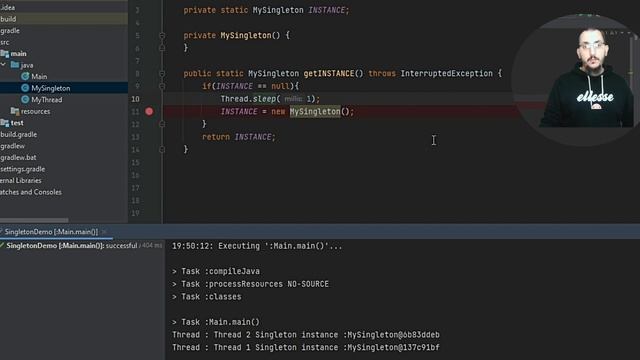The width and height of the screenshot is (640, 360).
Task: Click fold end marker at line 14
Action: (162, 149)
